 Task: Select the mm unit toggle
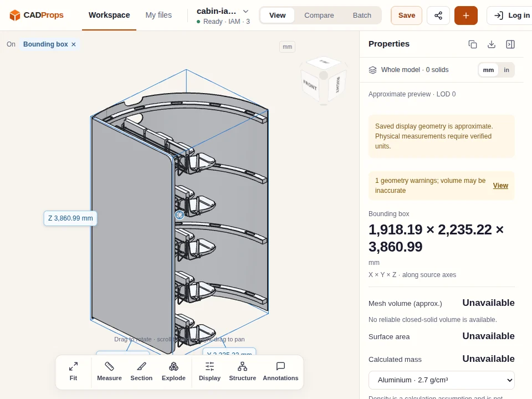pos(488,70)
